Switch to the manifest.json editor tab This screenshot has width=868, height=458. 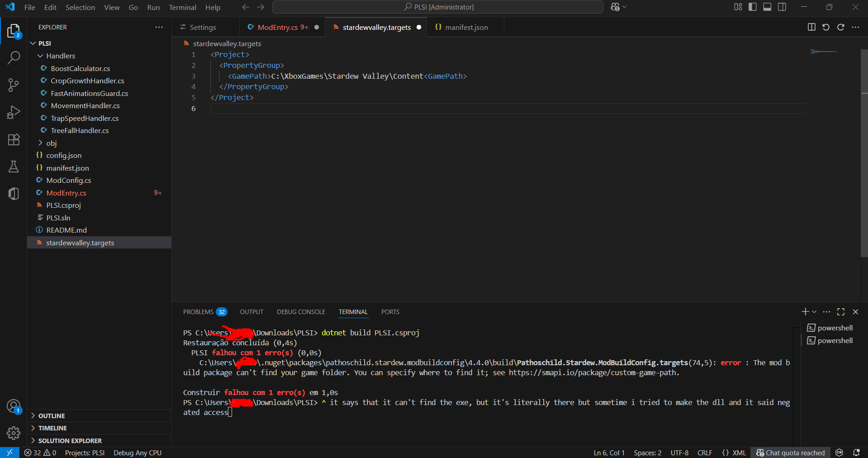(x=465, y=27)
